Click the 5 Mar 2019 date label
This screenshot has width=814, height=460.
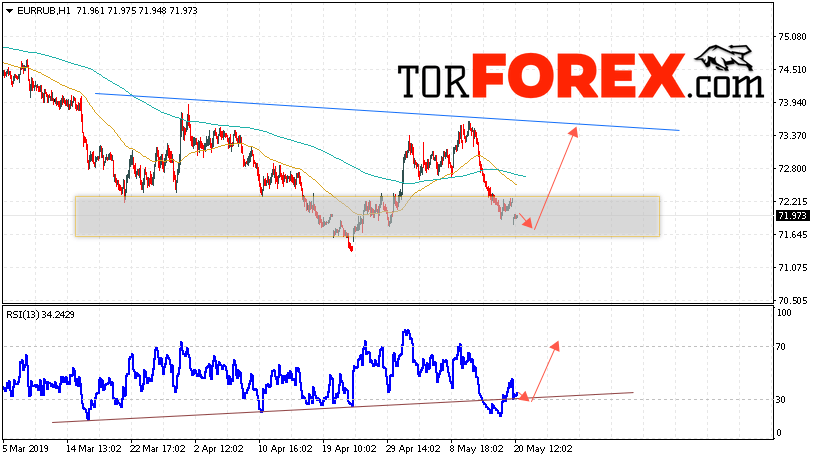(25, 448)
